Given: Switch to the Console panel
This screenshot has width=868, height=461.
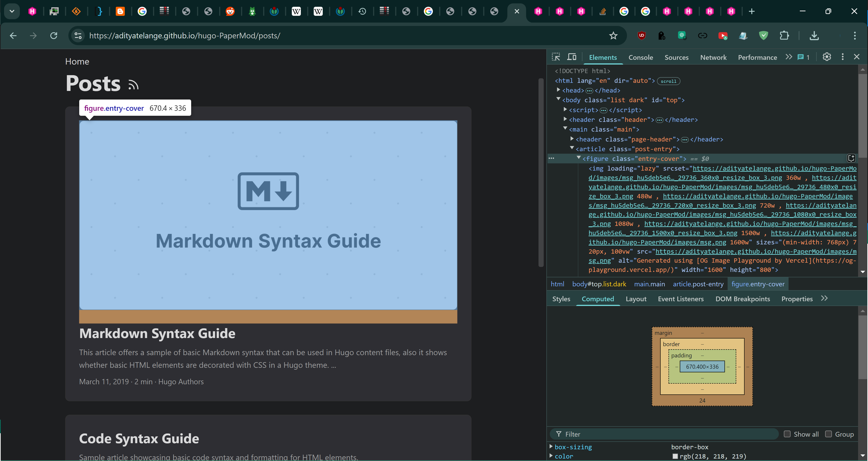Looking at the screenshot, I should pyautogui.click(x=641, y=57).
